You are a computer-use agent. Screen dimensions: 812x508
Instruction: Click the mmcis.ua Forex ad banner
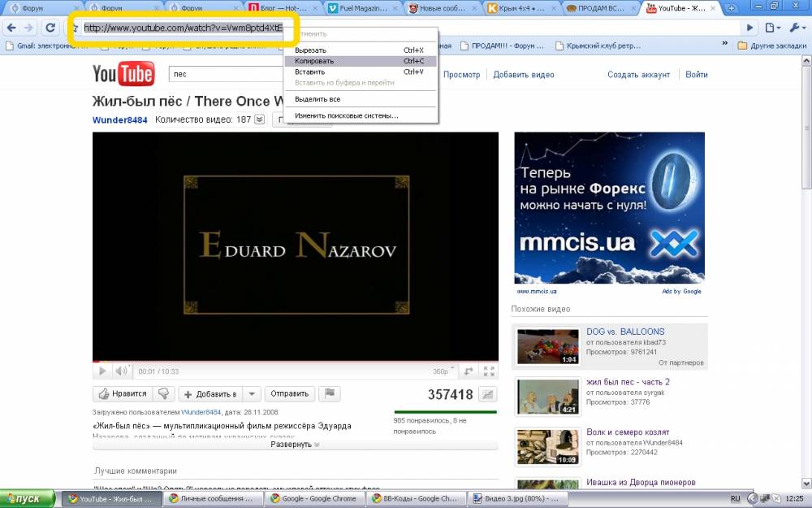[x=610, y=208]
